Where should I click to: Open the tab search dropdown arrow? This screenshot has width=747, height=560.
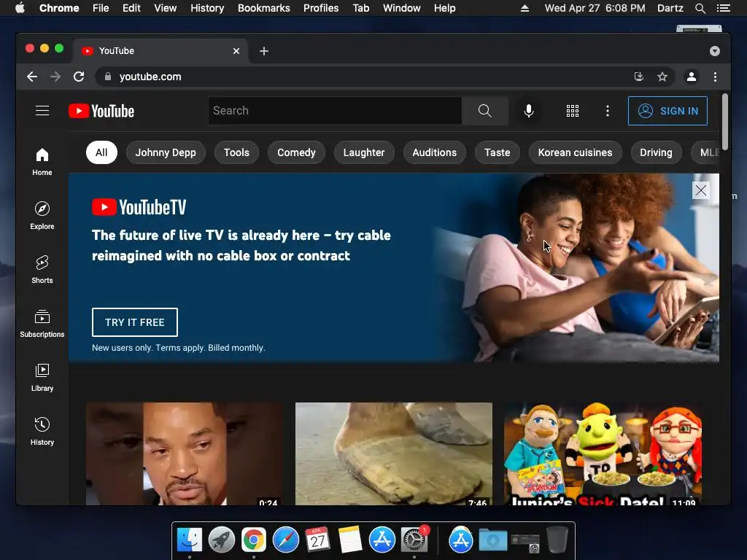tap(715, 51)
